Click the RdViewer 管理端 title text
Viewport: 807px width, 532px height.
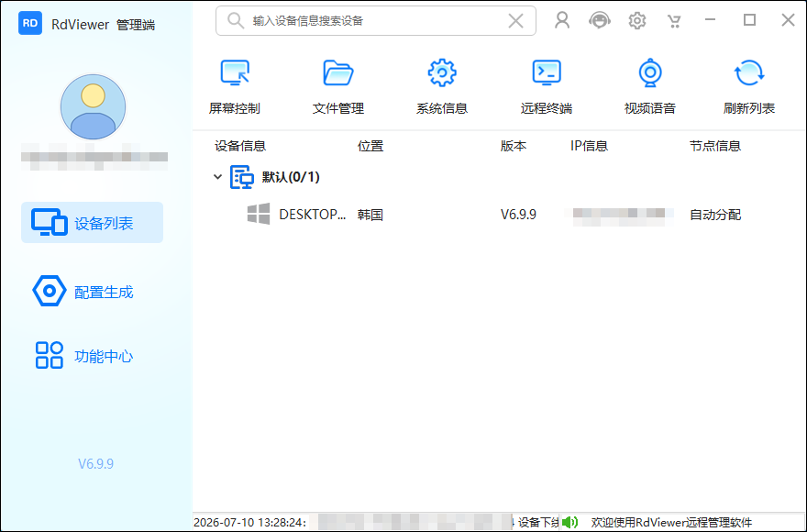point(103,24)
